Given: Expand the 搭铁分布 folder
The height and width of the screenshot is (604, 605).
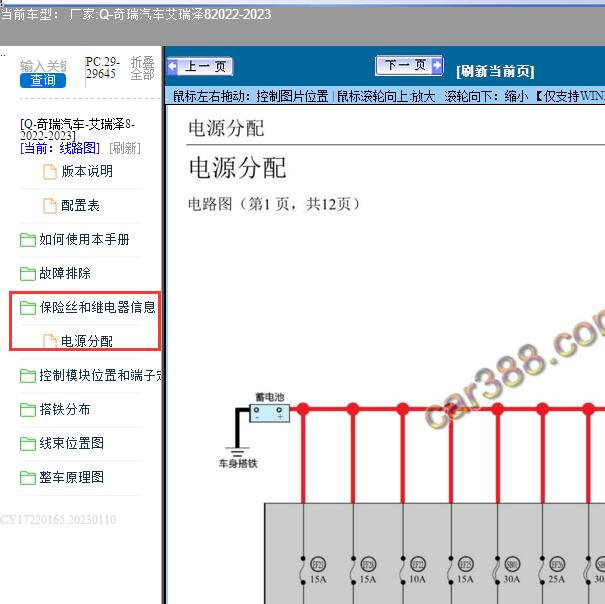Looking at the screenshot, I should pyautogui.click(x=65, y=409).
